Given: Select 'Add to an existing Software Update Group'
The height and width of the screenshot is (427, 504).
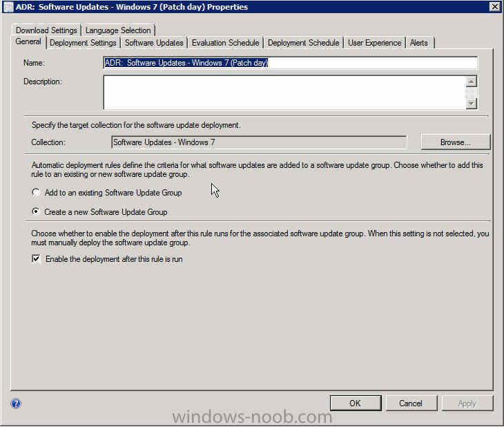Looking at the screenshot, I should pyautogui.click(x=107, y=193).
